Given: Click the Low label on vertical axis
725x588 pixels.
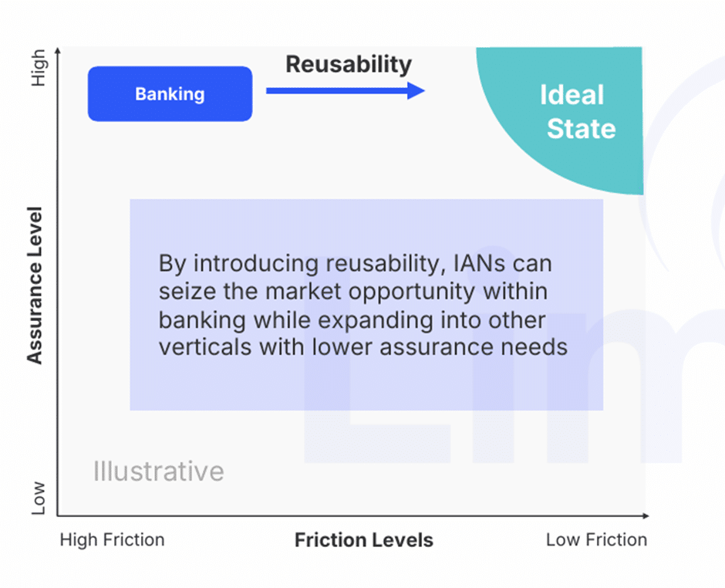Looking at the screenshot, I should [39, 498].
